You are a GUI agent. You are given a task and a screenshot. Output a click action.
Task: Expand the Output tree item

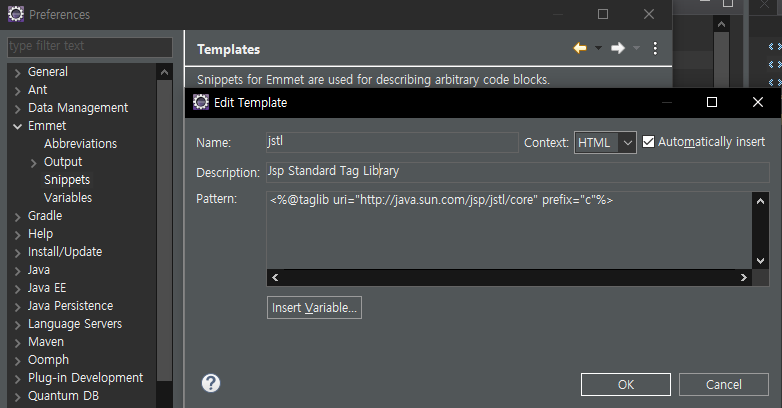click(x=33, y=163)
